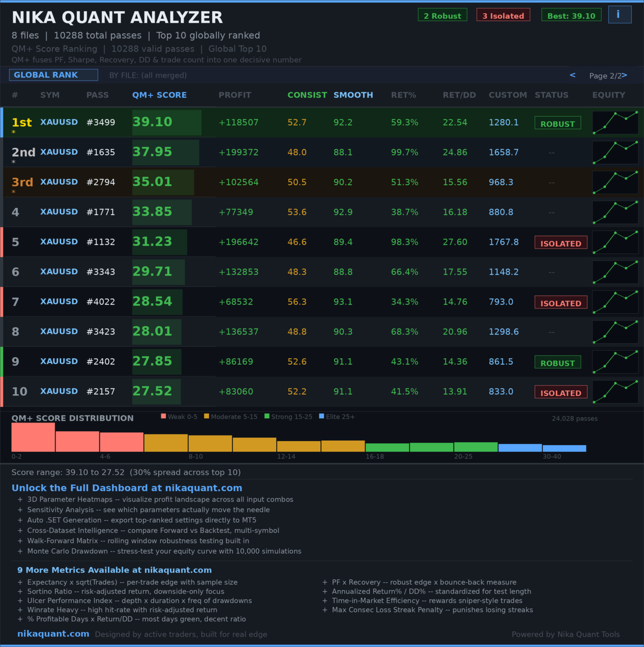The image size is (644, 647).
Task: Sort the table by PROFIT column header
Action: [234, 95]
